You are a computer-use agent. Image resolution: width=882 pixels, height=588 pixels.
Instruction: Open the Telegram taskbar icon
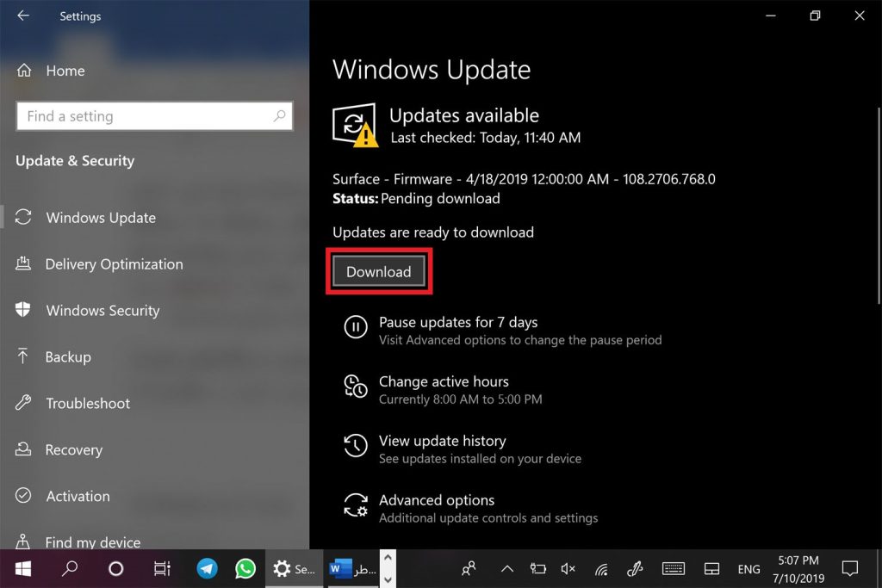click(207, 568)
